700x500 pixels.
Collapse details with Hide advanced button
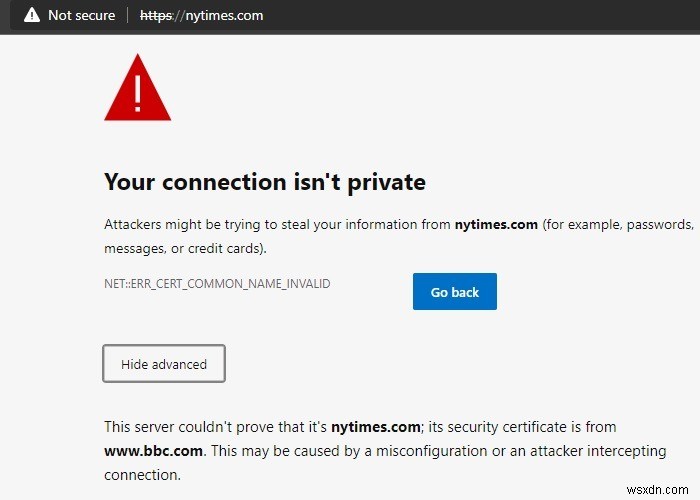[x=164, y=364]
